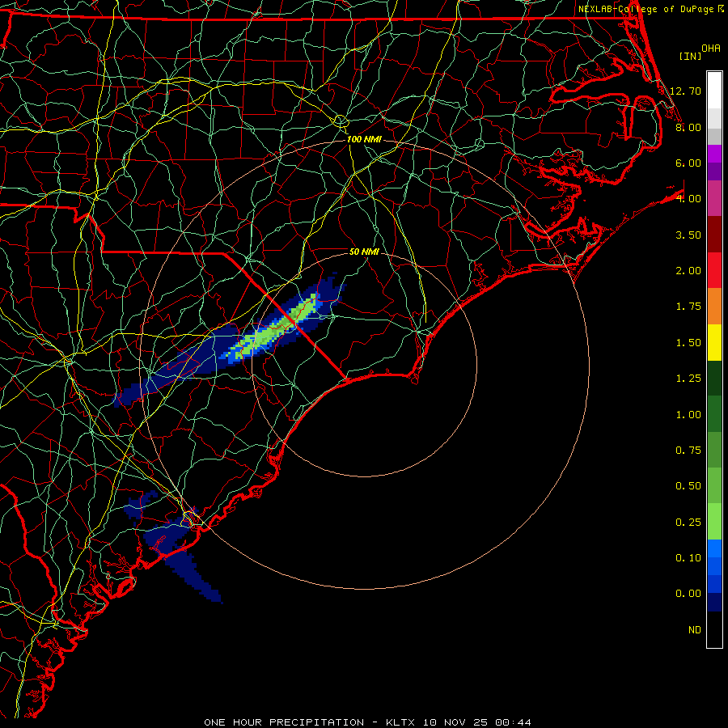Select the 6.00 legend value
This screenshot has width=728, height=728.
pos(688,163)
